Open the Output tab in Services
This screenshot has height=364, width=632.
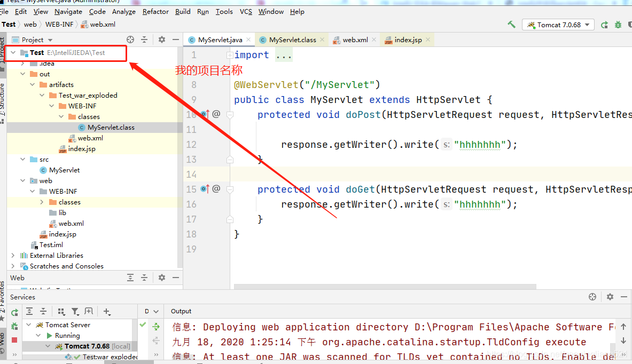coord(181,311)
